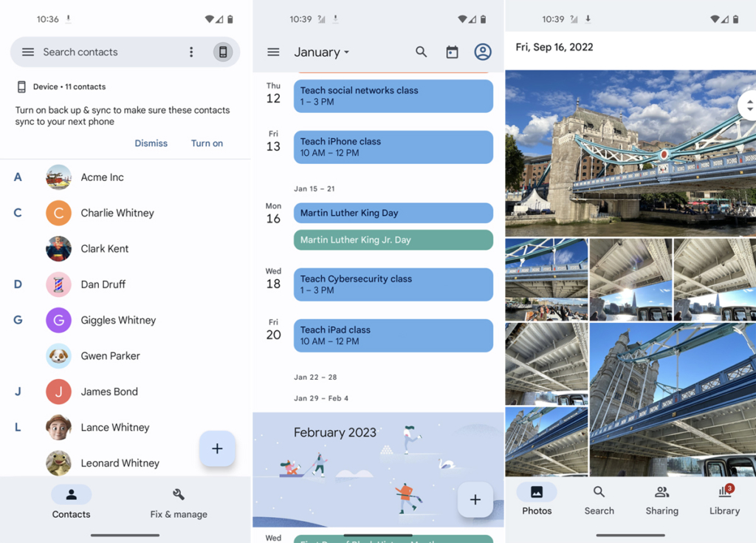Add a new contact with plus button
Screen dimensions: 756x543
tap(217, 448)
